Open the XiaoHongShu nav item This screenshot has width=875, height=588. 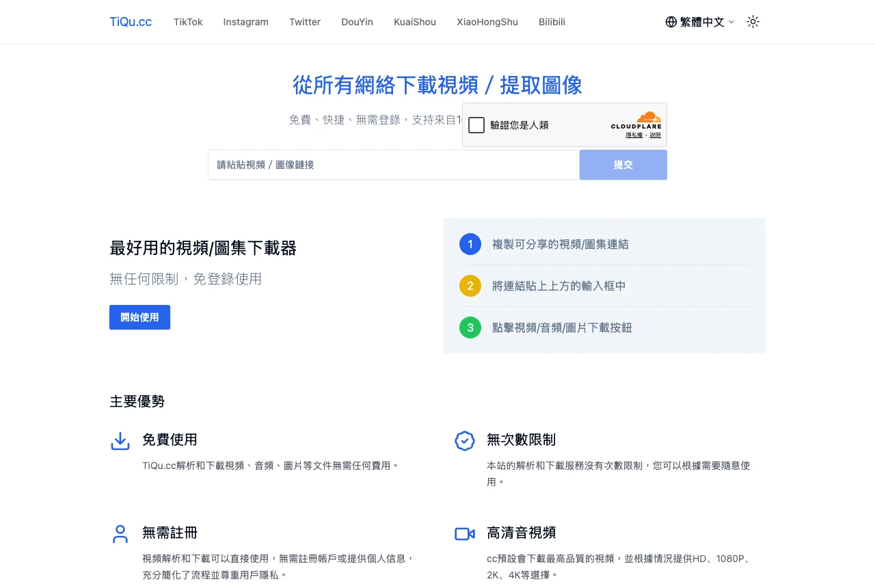pyautogui.click(x=487, y=22)
